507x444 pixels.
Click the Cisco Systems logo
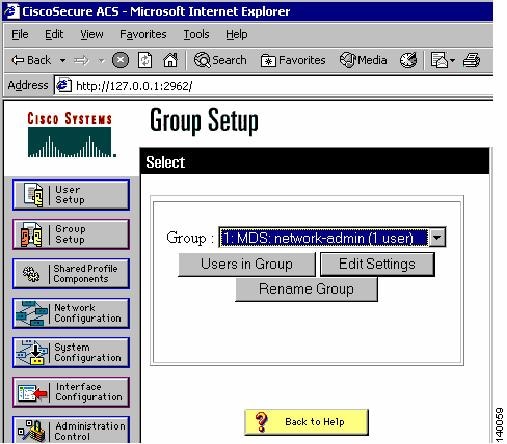tap(71, 134)
